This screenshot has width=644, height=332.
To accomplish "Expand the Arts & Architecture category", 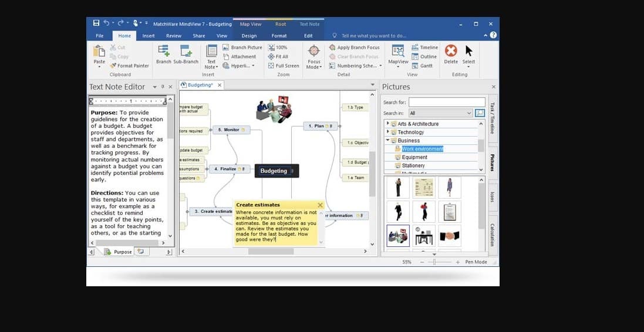I will point(387,124).
